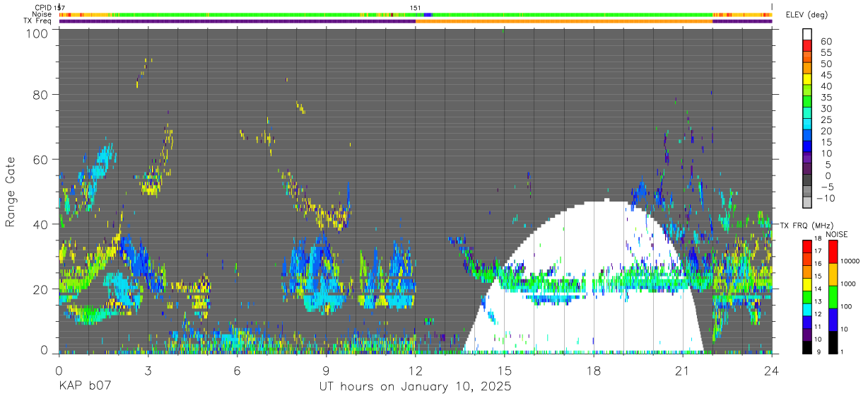Viewport: 868px width, 401px height.
Task: Click the Range Gate axis title
Action: [x=11, y=192]
